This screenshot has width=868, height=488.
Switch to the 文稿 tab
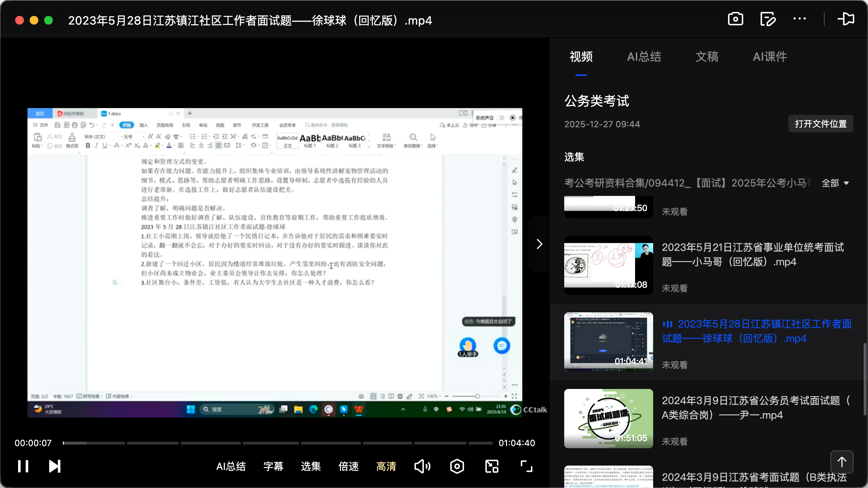[x=706, y=57]
